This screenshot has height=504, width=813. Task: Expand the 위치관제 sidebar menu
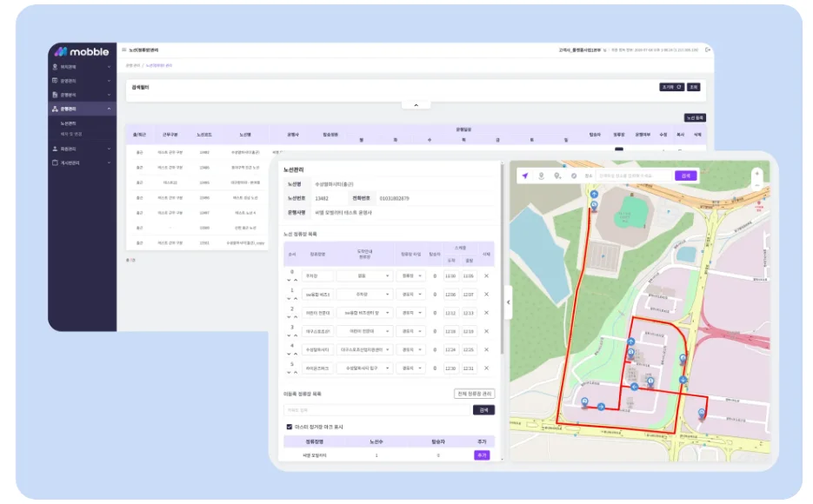coord(82,66)
